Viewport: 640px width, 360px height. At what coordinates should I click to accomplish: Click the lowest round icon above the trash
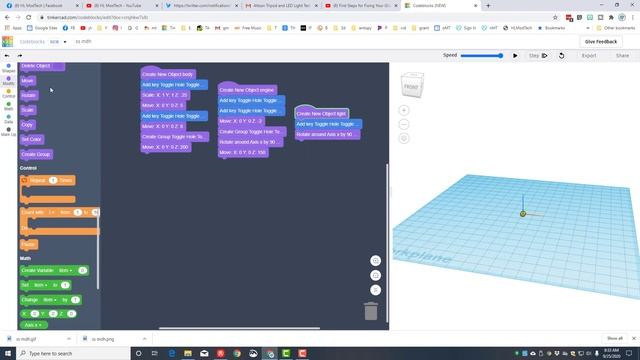(376, 290)
